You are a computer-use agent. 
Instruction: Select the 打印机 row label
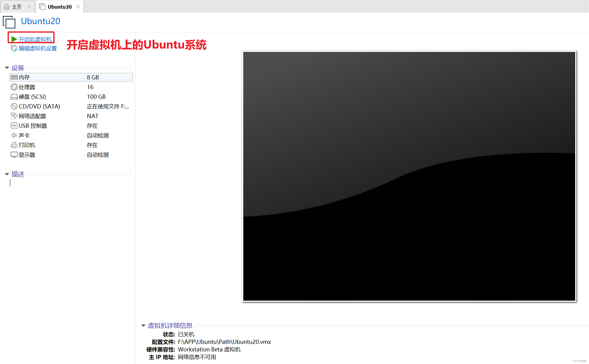(x=27, y=145)
